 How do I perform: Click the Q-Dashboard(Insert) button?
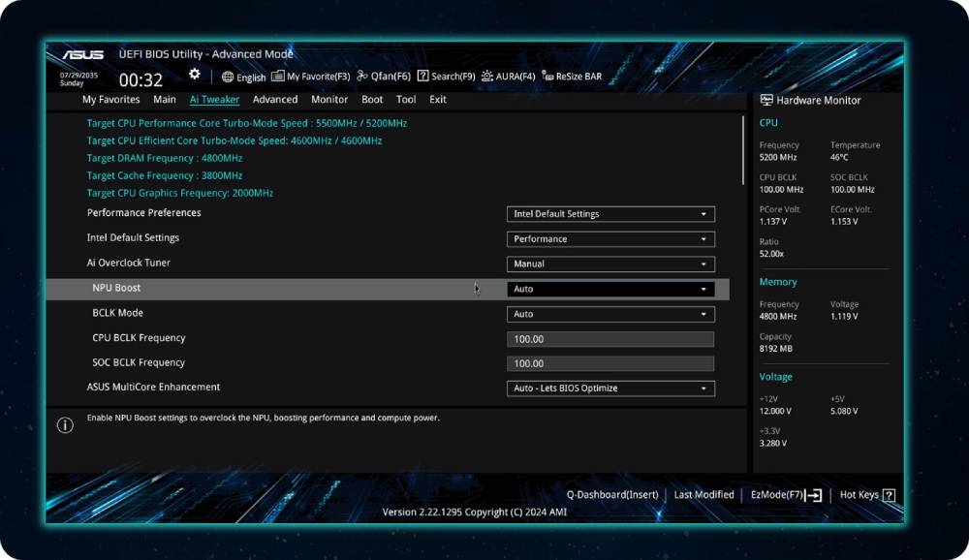point(612,495)
